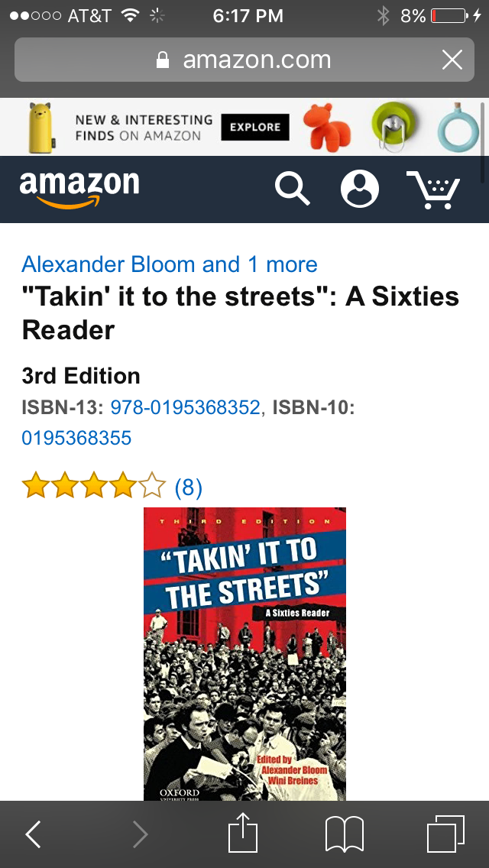Tap the star rating graphic
Viewport: 489px width, 868px height.
point(93,485)
